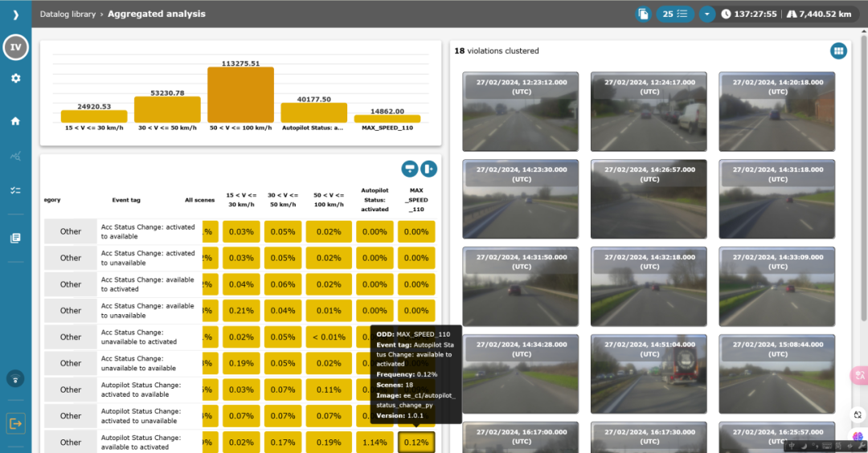Expand the left sidebar with the chevron
The width and height of the screenshot is (868, 453).
point(15,15)
